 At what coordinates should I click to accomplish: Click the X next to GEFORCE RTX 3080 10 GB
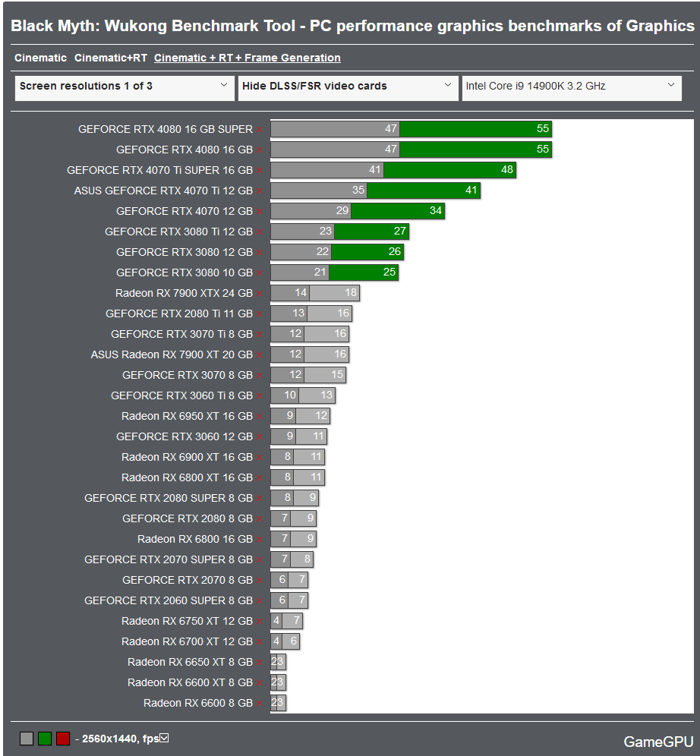point(260,273)
